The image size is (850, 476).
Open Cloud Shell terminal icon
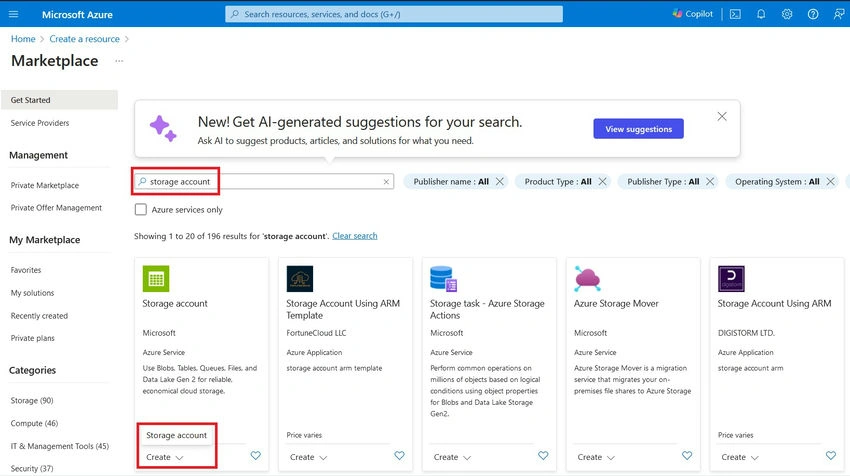(735, 14)
